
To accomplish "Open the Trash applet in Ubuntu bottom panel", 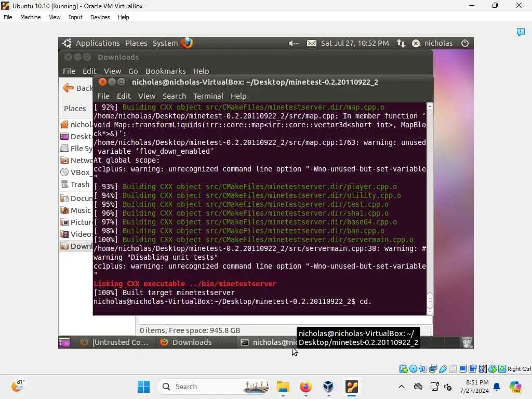I will (467, 342).
